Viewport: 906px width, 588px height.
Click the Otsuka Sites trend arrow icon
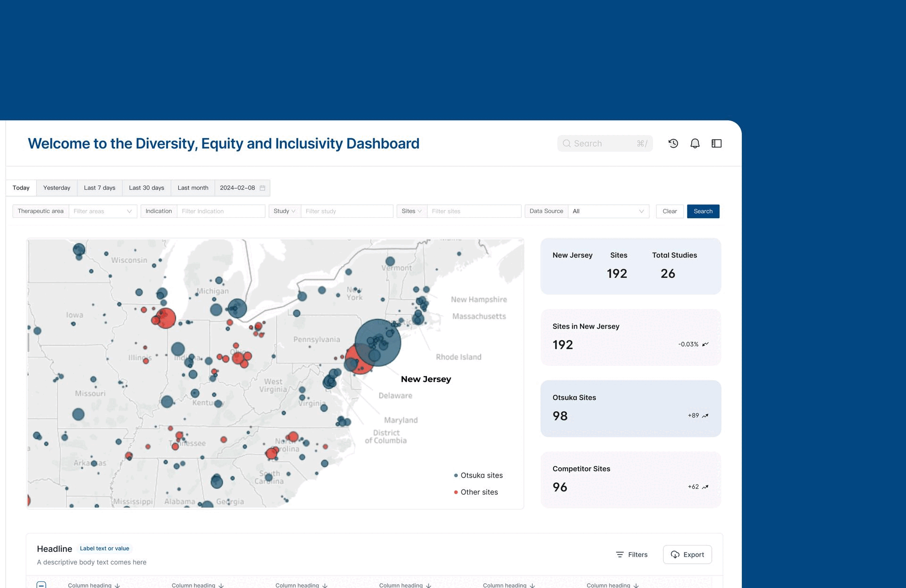(x=705, y=416)
